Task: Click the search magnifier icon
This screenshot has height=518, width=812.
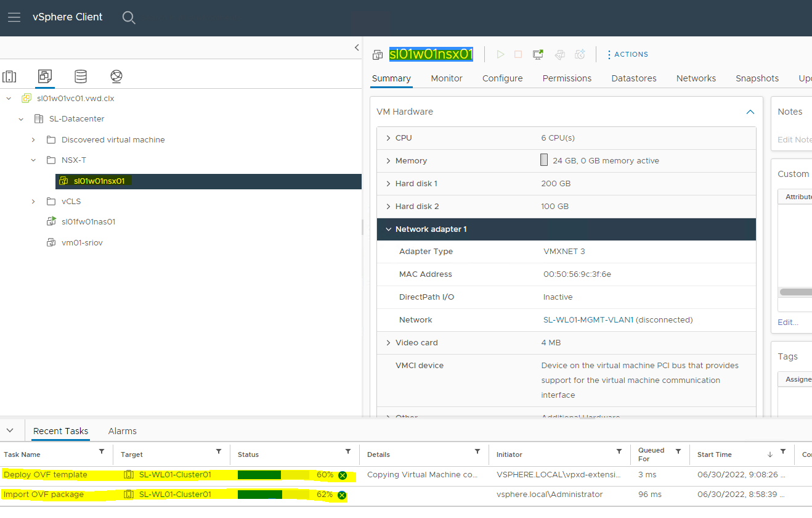Action: coord(128,17)
